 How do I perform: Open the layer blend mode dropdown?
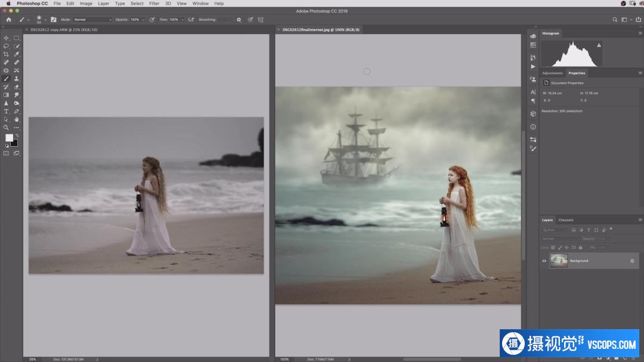point(561,239)
